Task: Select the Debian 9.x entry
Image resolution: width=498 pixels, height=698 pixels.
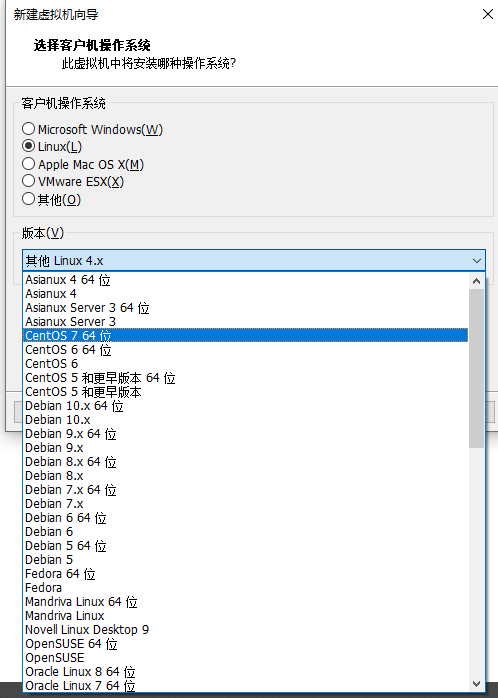Action: pyautogui.click(x=245, y=447)
